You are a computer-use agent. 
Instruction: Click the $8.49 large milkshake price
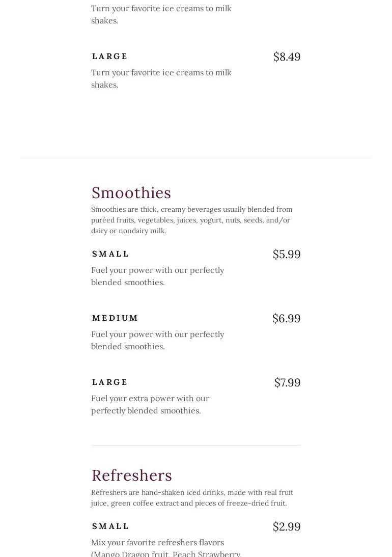(287, 57)
